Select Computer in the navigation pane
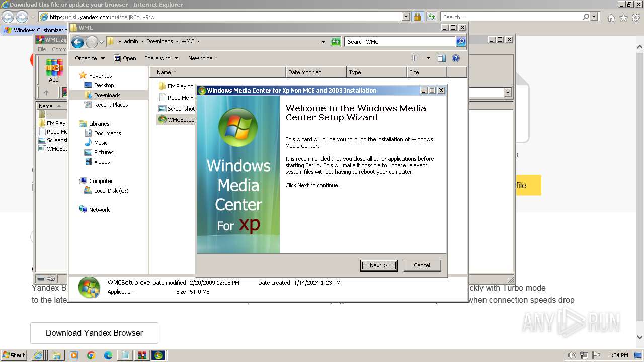The image size is (644, 362). coord(101,181)
